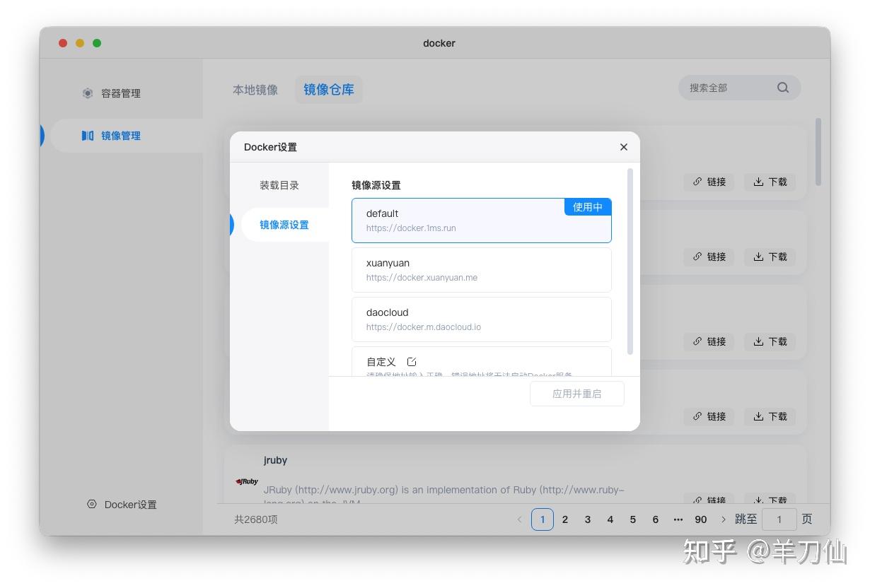Go to page 90
Screen dimensions: 870x588
point(701,519)
